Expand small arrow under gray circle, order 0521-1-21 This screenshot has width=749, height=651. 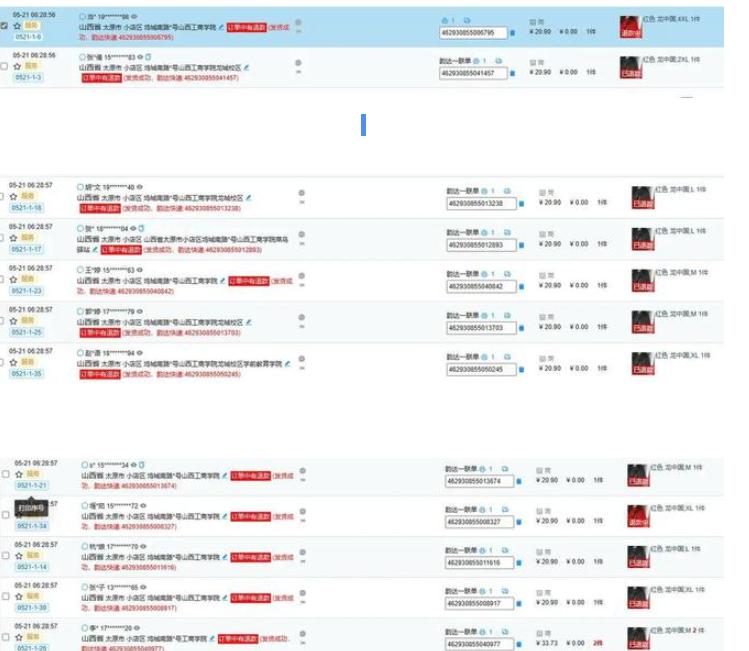tap(303, 480)
